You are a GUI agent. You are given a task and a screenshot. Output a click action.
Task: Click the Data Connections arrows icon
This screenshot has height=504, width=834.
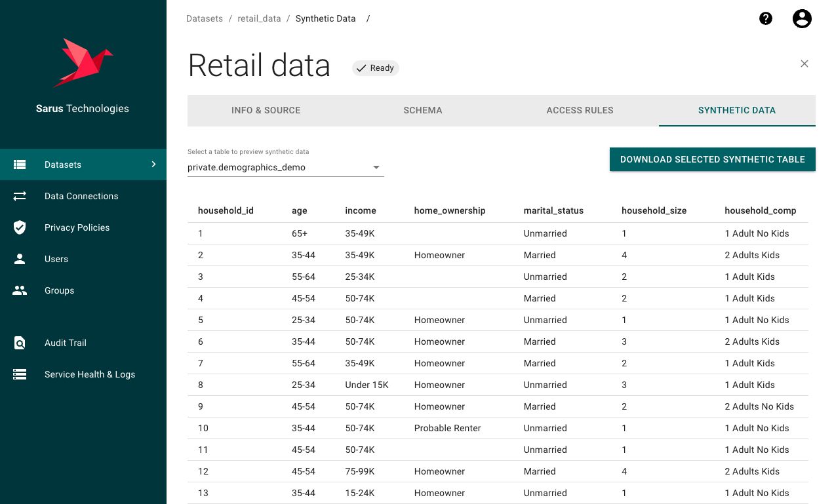coord(20,196)
